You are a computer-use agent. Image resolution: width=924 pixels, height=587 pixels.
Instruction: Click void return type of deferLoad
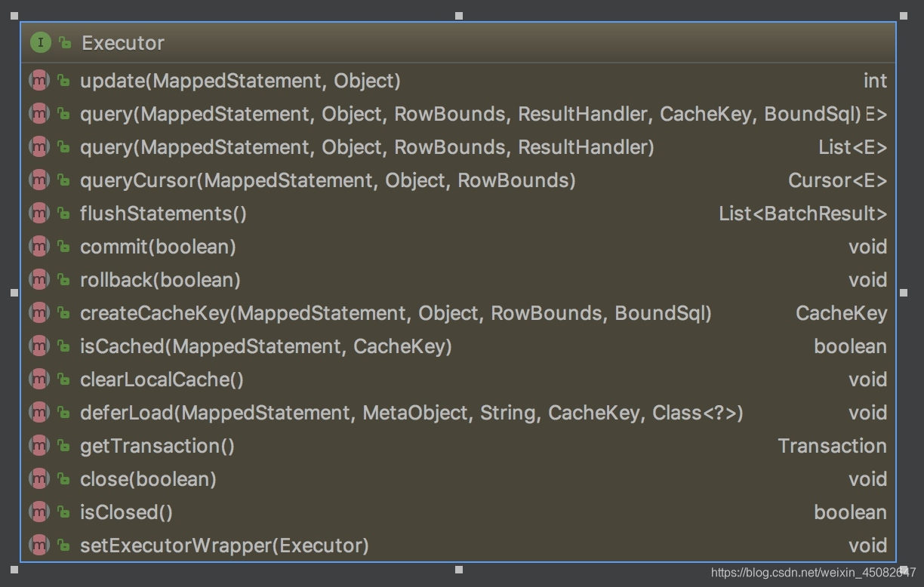point(868,413)
